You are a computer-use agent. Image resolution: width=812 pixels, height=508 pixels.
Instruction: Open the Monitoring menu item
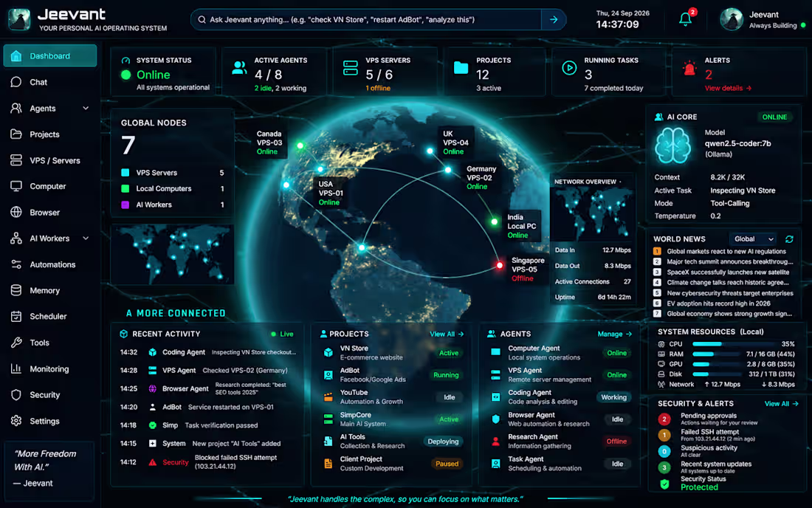coord(50,368)
